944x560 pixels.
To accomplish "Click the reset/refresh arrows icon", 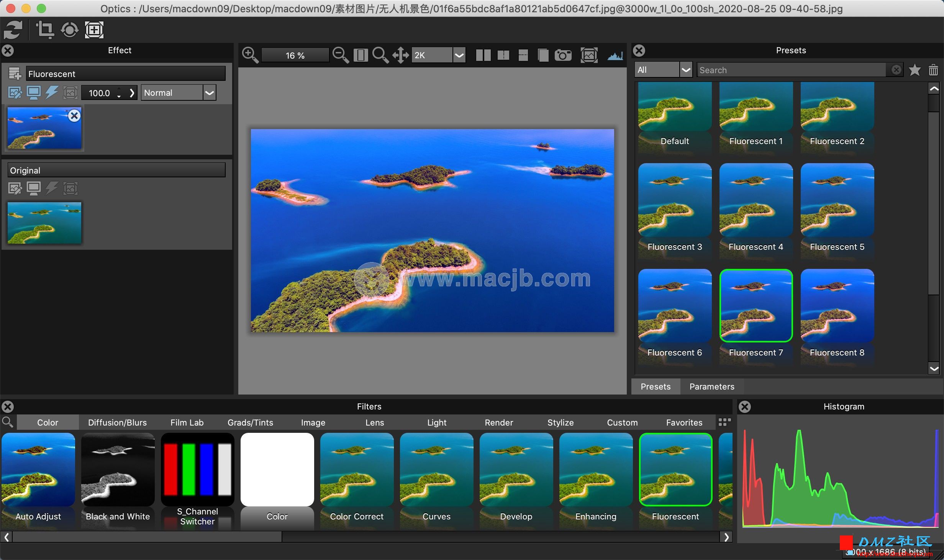I will [x=13, y=30].
